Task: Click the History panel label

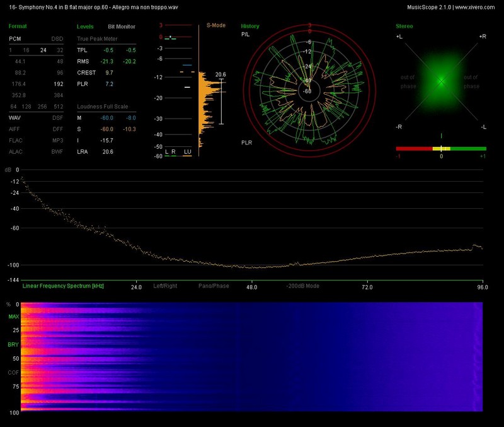Action: (x=250, y=26)
